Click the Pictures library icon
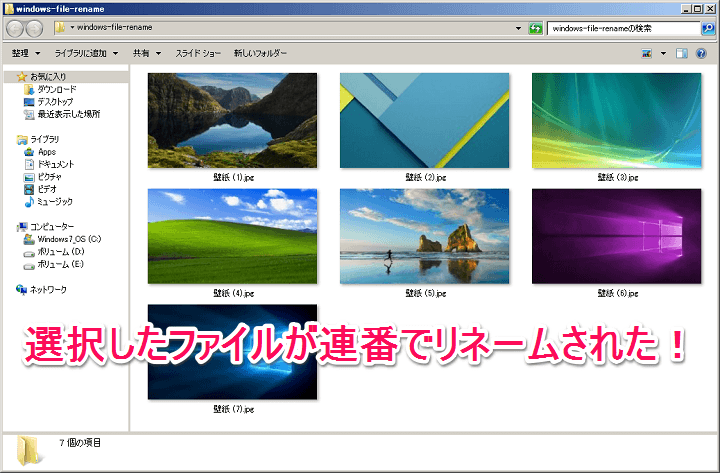720x473 pixels. [29, 177]
